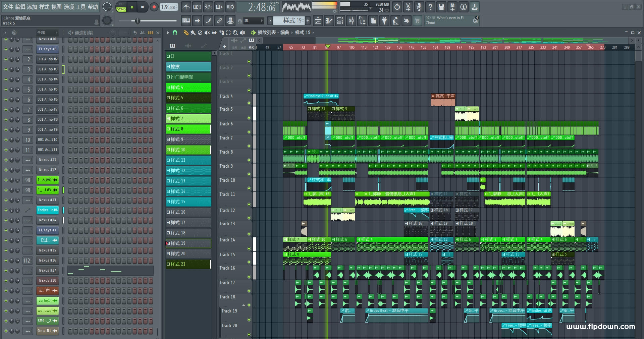The image size is (644, 339).
Task: Select pattern 样式 10 in the picker
Action: pos(189,150)
